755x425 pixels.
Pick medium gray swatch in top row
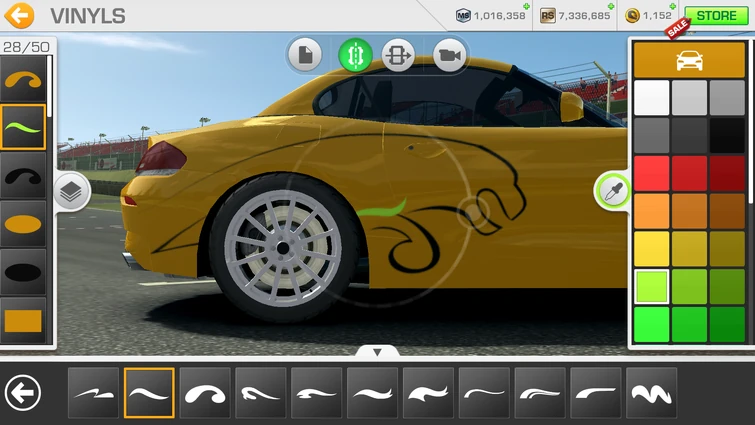point(727,98)
